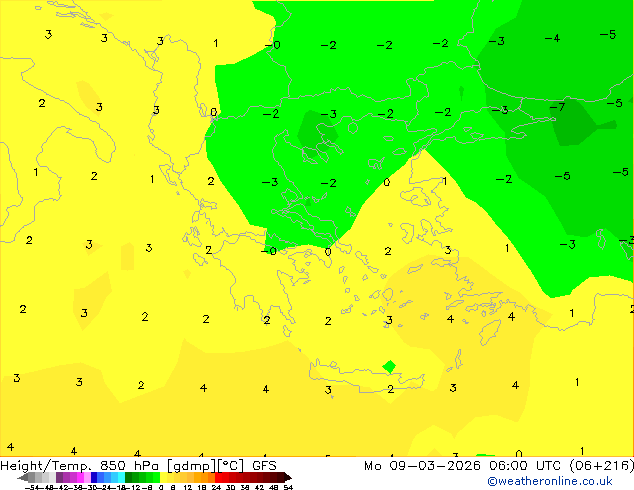Screen dimensions: 634x490
Task: Click the "-30" legend scale label
Action: click(x=92, y=487)
